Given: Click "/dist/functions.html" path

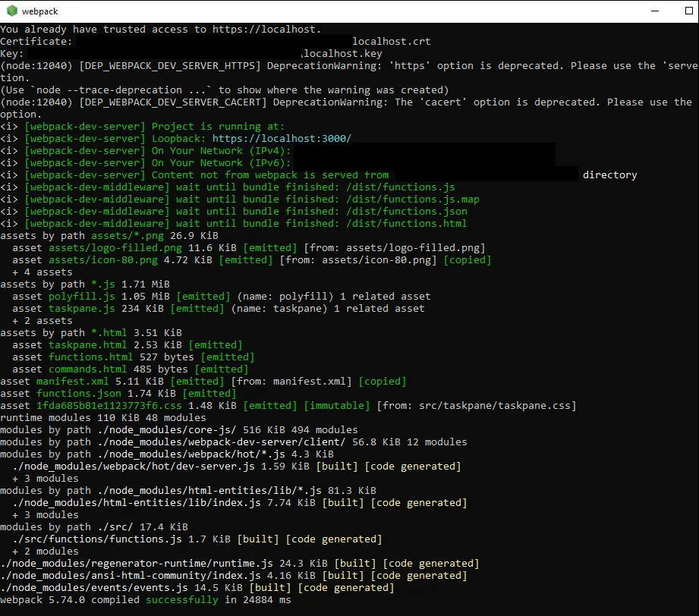Looking at the screenshot, I should 407,223.
